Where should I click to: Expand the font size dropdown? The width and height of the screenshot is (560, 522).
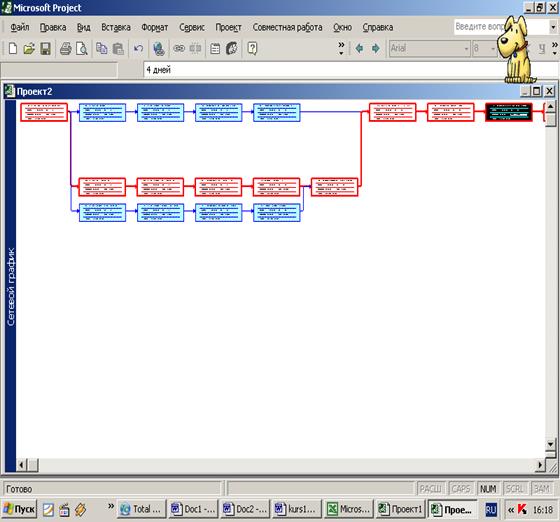pos(493,49)
